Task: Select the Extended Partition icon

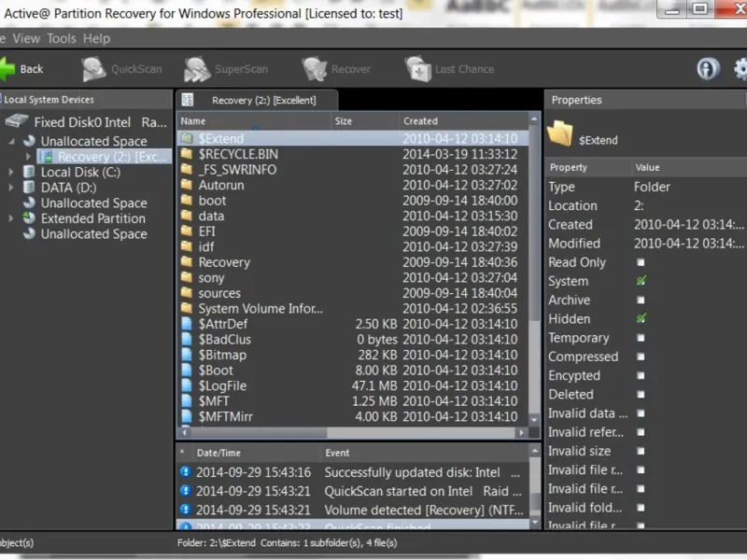Action: tap(29, 218)
